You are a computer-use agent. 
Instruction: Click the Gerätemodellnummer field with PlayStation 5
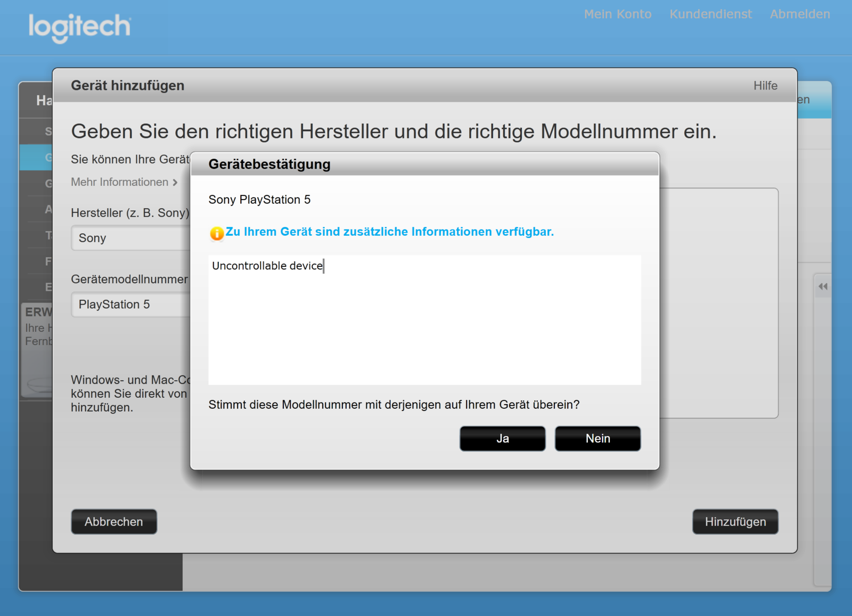(x=131, y=305)
